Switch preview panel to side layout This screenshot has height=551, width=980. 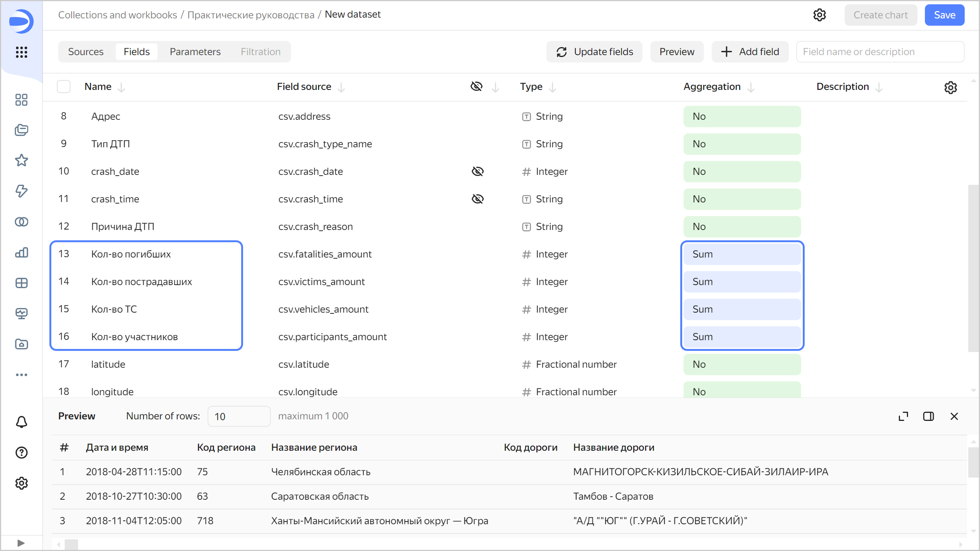click(x=928, y=416)
